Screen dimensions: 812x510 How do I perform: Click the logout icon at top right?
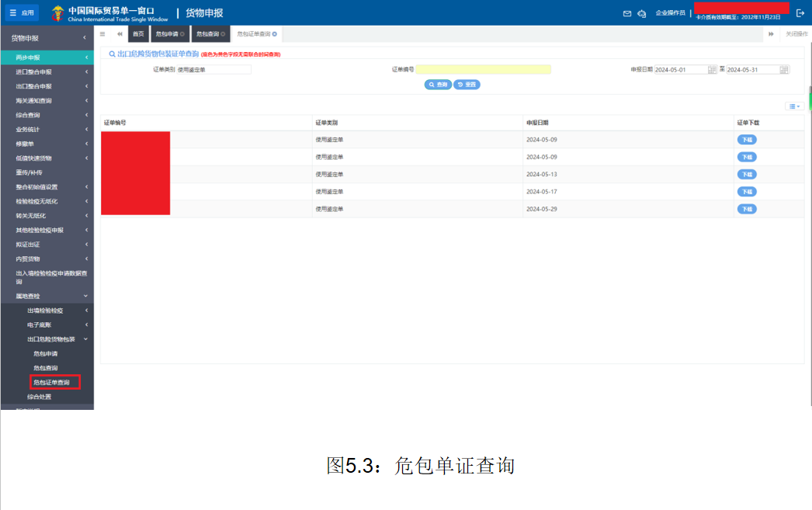click(800, 12)
